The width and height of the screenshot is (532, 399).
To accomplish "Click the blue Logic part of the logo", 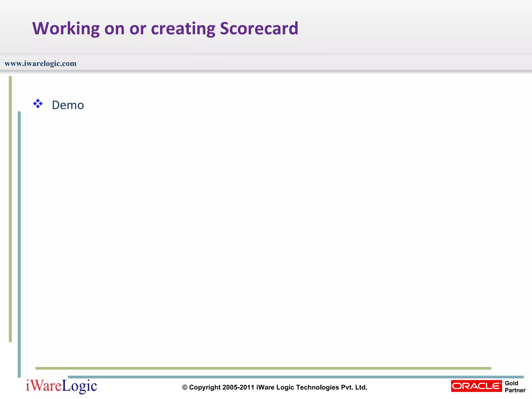I will (x=79, y=386).
